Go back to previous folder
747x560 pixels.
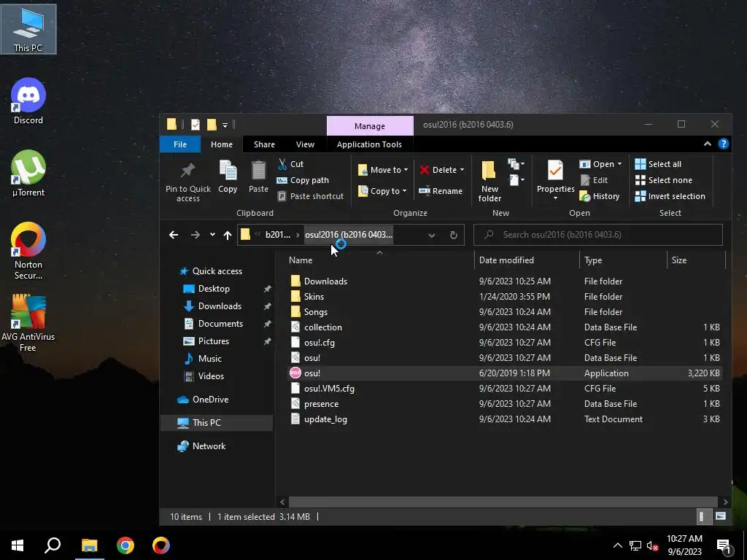(x=174, y=235)
